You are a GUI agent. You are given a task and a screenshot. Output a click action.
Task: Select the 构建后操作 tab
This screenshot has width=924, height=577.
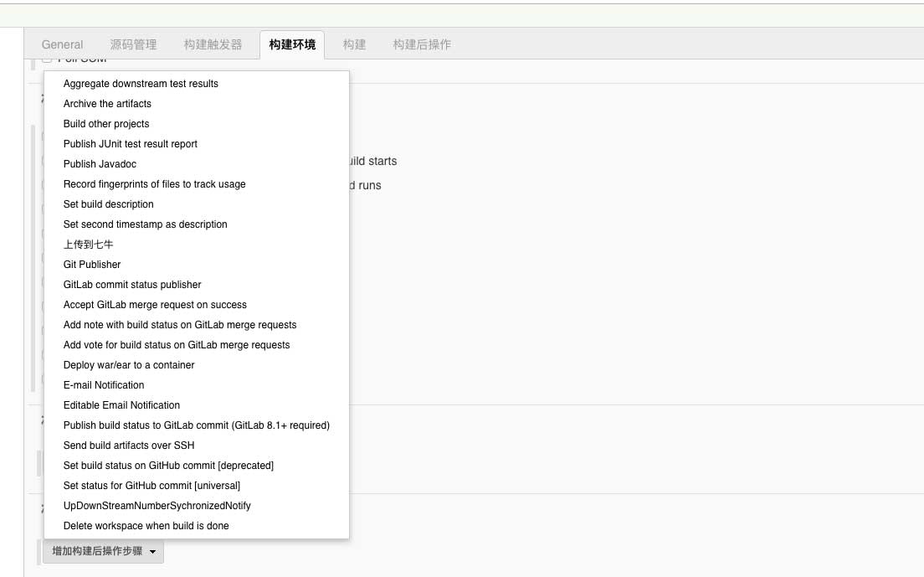(422, 44)
